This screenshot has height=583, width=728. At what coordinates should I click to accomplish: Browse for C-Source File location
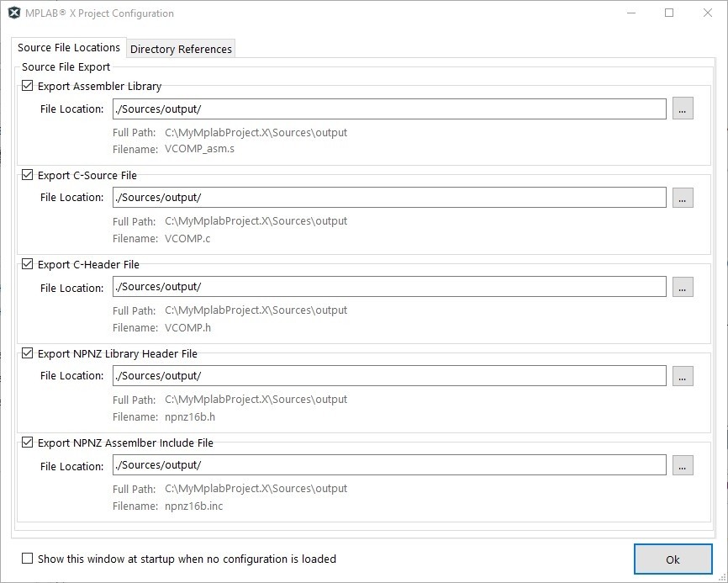[x=683, y=198]
